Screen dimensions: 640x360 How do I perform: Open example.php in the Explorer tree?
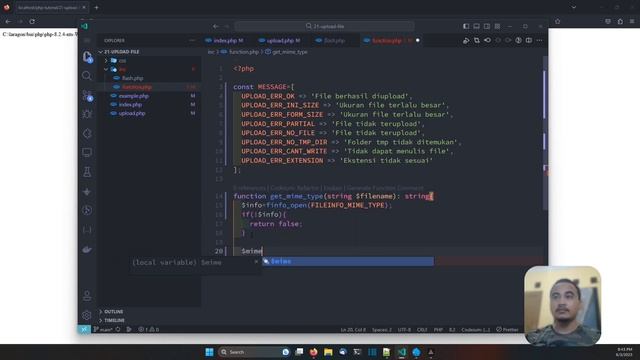click(x=133, y=96)
